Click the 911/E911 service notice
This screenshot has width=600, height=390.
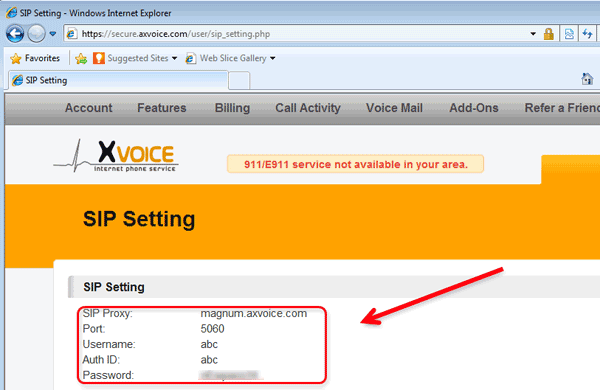(x=355, y=164)
